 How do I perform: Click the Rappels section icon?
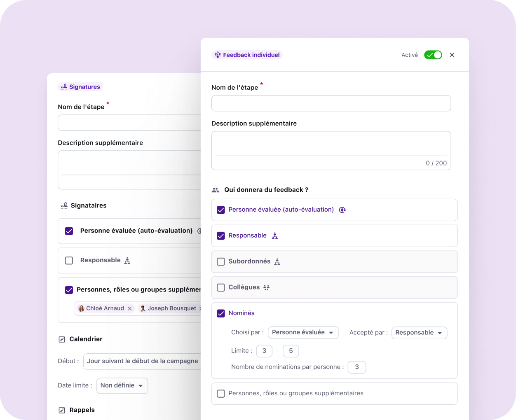(62, 410)
